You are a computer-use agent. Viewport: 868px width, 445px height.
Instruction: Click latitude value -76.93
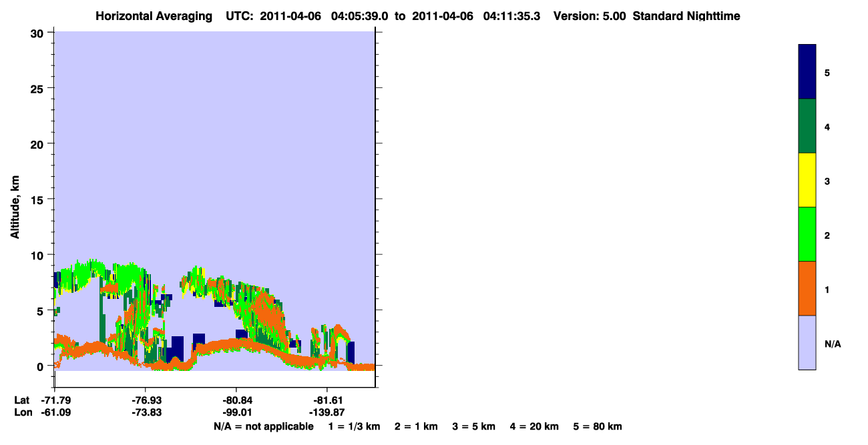tap(146, 400)
